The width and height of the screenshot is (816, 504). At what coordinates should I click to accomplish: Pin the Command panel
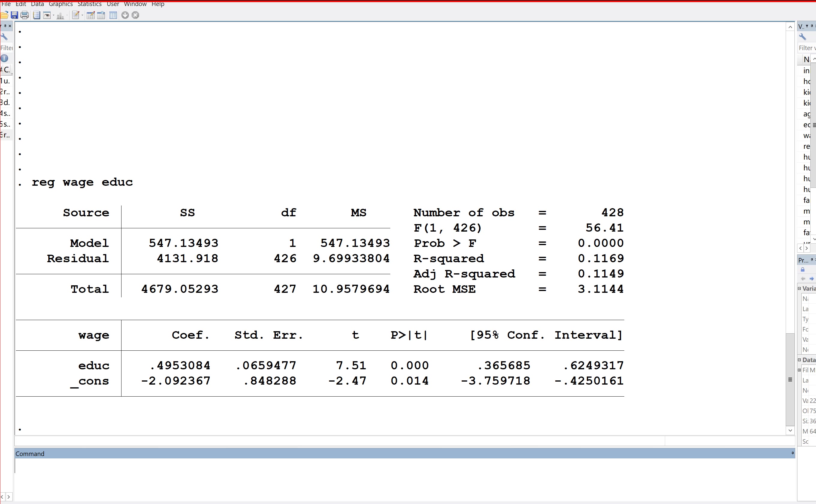click(x=793, y=453)
